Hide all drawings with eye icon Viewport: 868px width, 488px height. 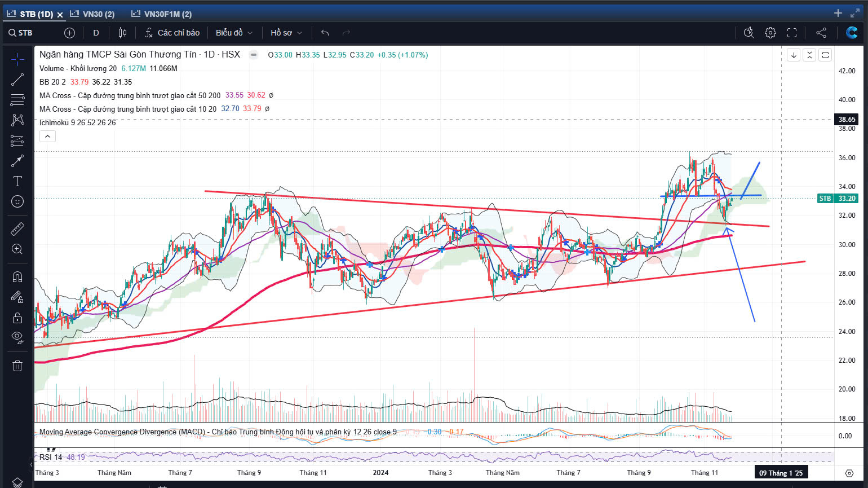(x=17, y=337)
